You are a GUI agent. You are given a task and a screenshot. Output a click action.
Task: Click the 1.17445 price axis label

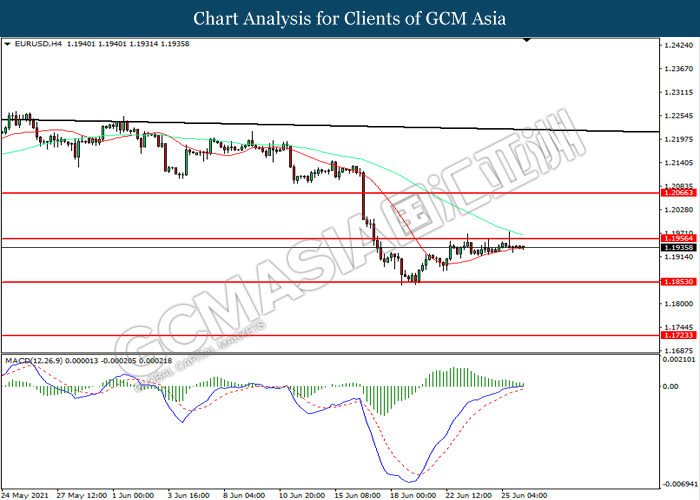coord(679,327)
